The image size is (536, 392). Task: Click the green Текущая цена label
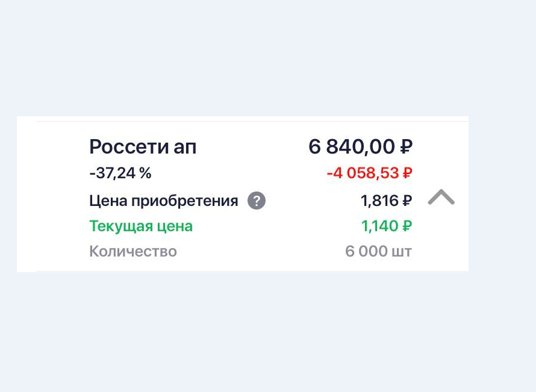140,226
